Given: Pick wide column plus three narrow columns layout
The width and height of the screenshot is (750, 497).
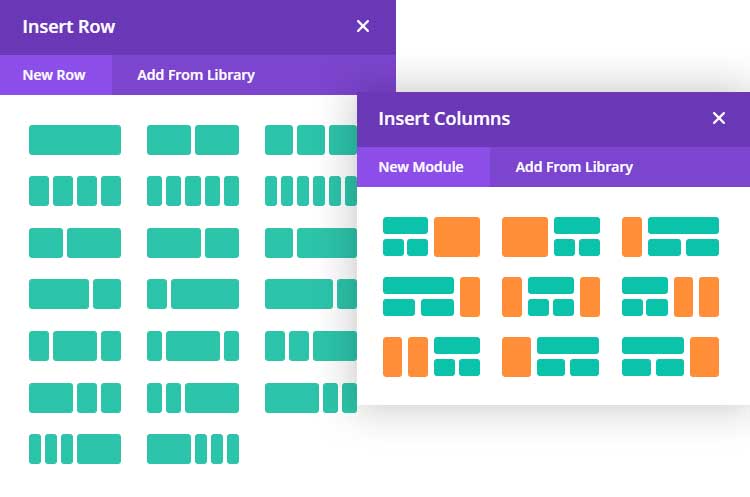Looking at the screenshot, I should (x=193, y=449).
